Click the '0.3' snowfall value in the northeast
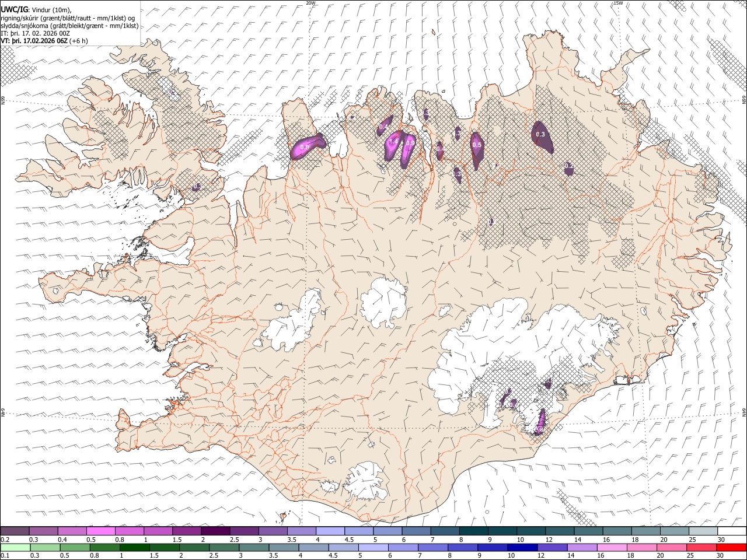The width and height of the screenshot is (747, 560). pos(540,134)
